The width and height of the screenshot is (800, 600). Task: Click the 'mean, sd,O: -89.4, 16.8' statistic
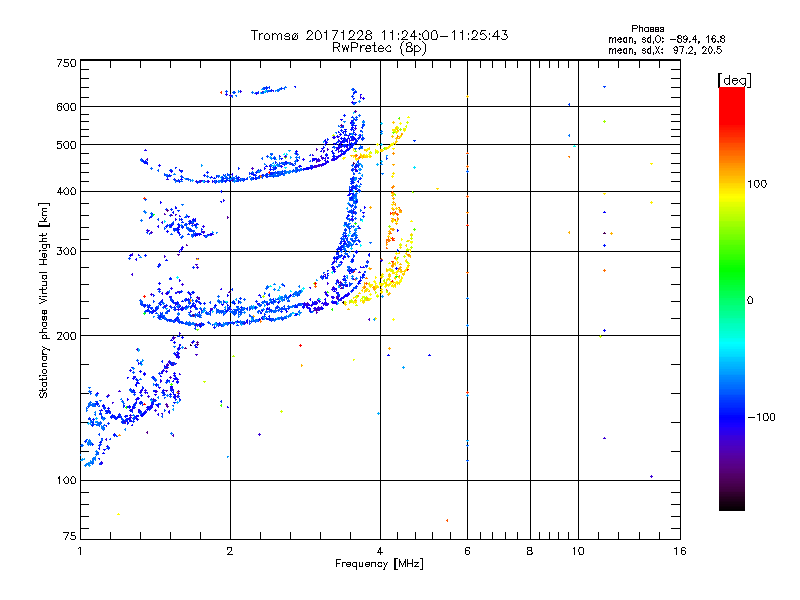[666, 39]
